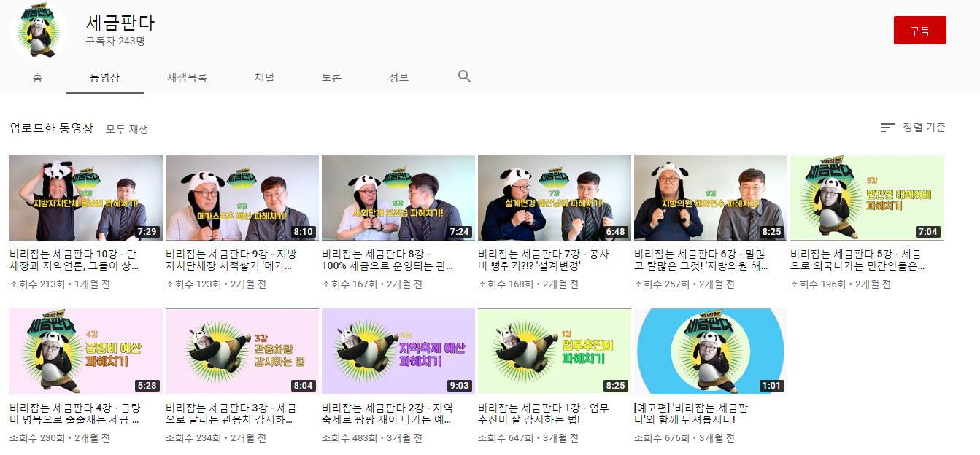Click the 비리잡는 세금판다 8강 title
The width and height of the screenshot is (980, 455).
[x=387, y=260]
